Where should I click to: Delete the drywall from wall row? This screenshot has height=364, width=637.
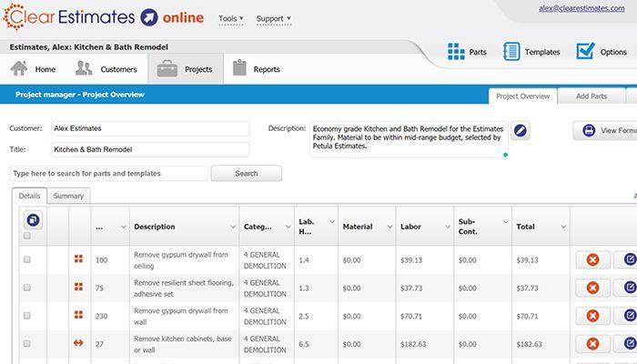592,316
